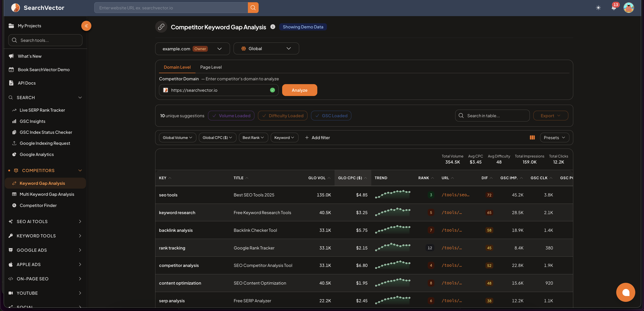Click the website URL input field

(x=171, y=8)
